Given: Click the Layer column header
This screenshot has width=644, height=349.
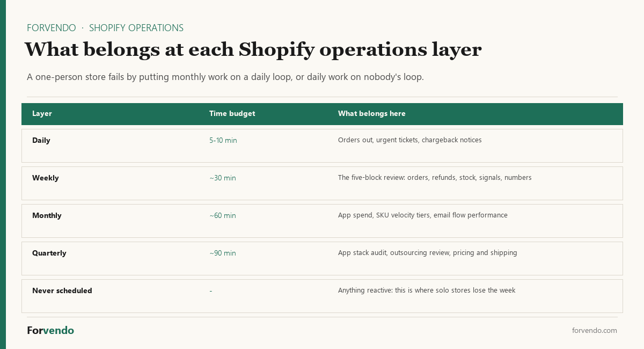Looking at the screenshot, I should [x=42, y=114].
